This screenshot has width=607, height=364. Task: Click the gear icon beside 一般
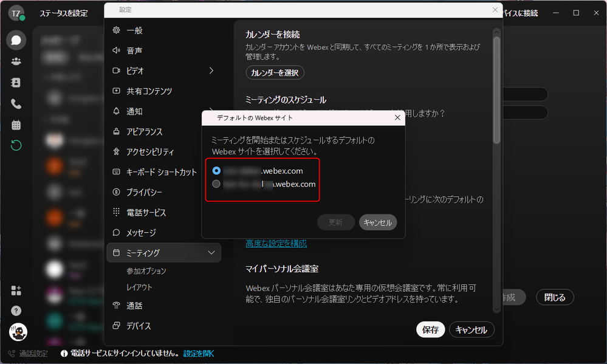[116, 30]
